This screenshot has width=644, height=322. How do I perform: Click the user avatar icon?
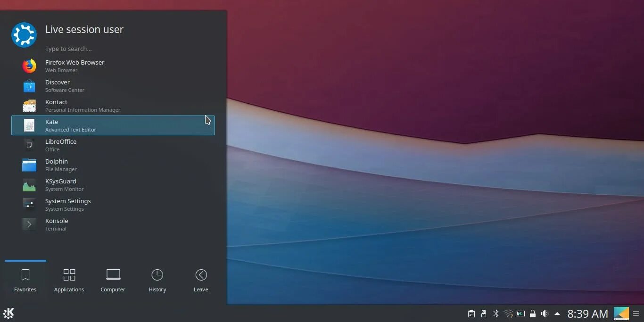click(x=24, y=35)
